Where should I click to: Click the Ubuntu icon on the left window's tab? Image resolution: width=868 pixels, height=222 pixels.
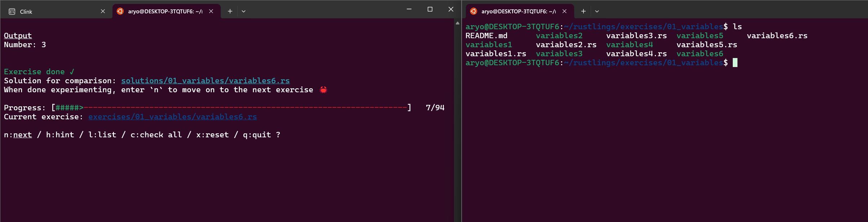click(x=120, y=11)
